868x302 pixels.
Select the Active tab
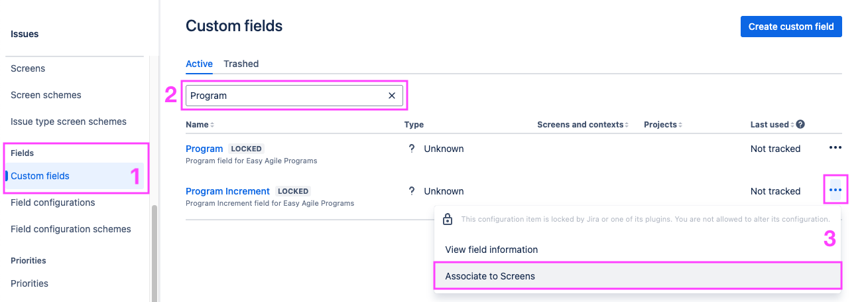tap(199, 64)
